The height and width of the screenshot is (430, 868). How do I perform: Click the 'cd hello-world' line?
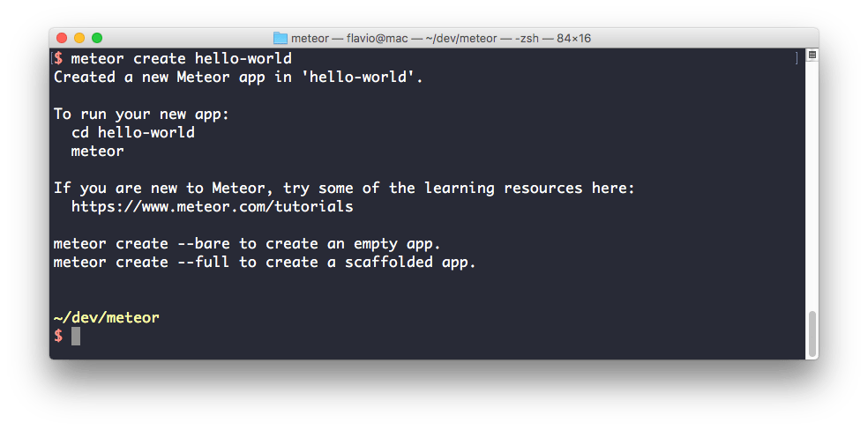[x=133, y=133]
